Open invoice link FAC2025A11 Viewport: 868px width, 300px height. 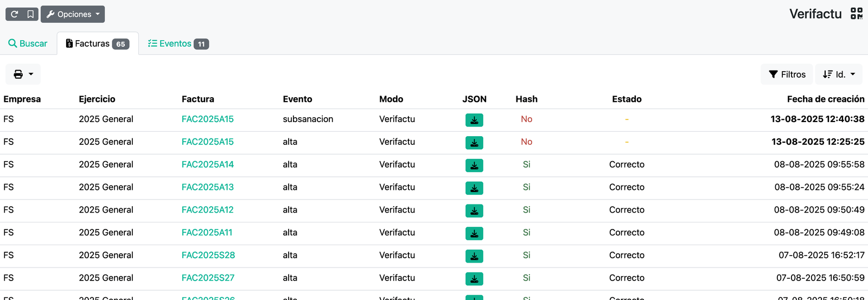tap(207, 232)
